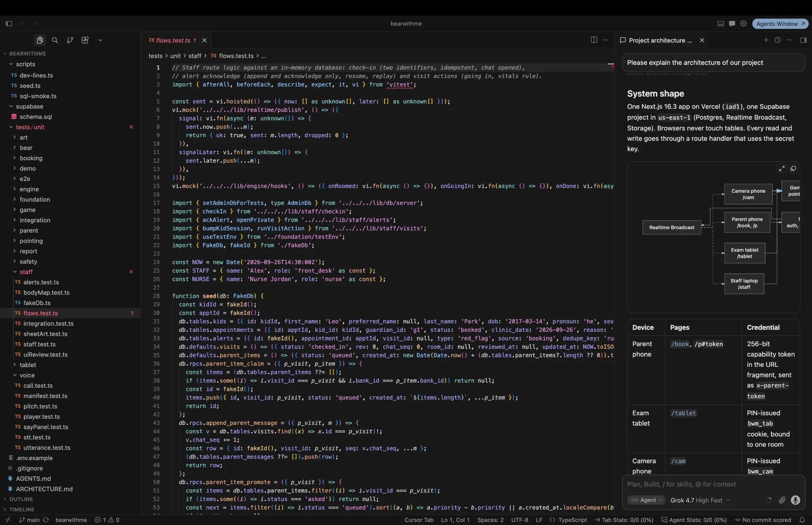Focus the Plan, Build chat input field

pyautogui.click(x=713, y=484)
